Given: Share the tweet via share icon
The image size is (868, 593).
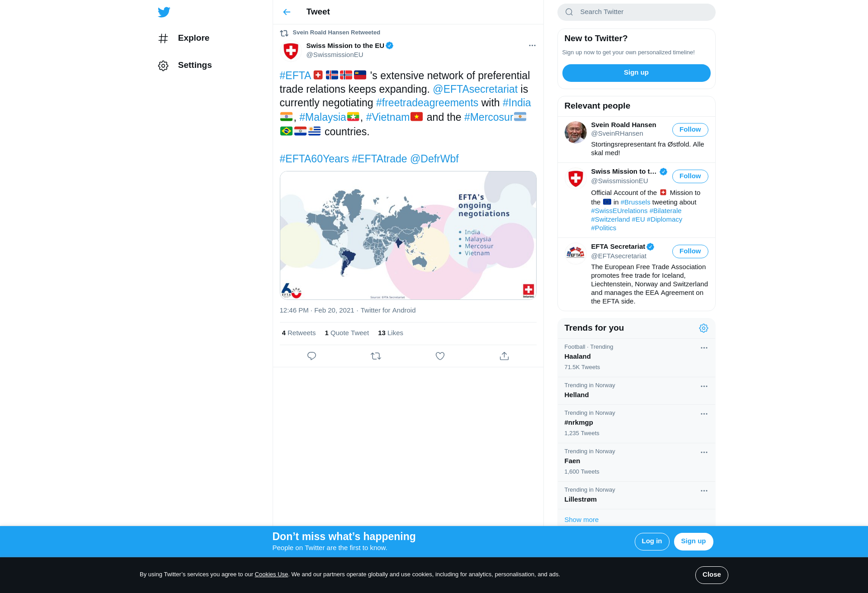Looking at the screenshot, I should (504, 356).
